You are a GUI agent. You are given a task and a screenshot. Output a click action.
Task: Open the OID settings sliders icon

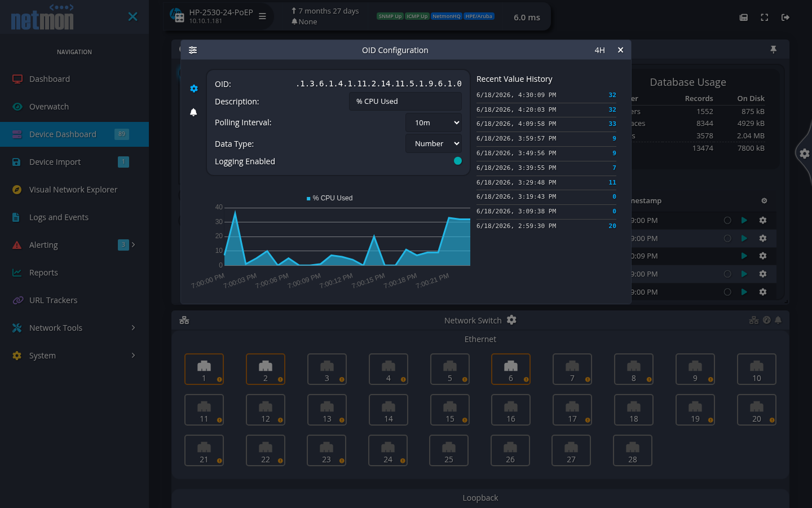193,50
